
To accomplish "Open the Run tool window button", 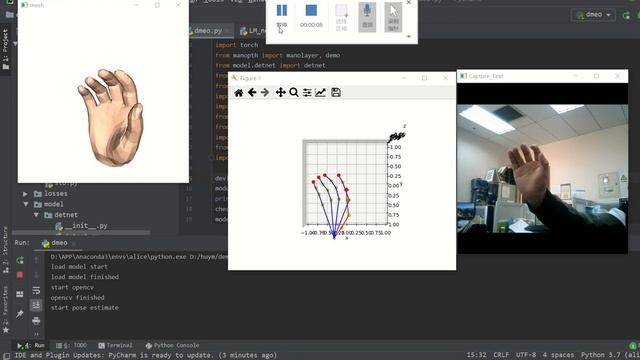I will tap(31, 345).
